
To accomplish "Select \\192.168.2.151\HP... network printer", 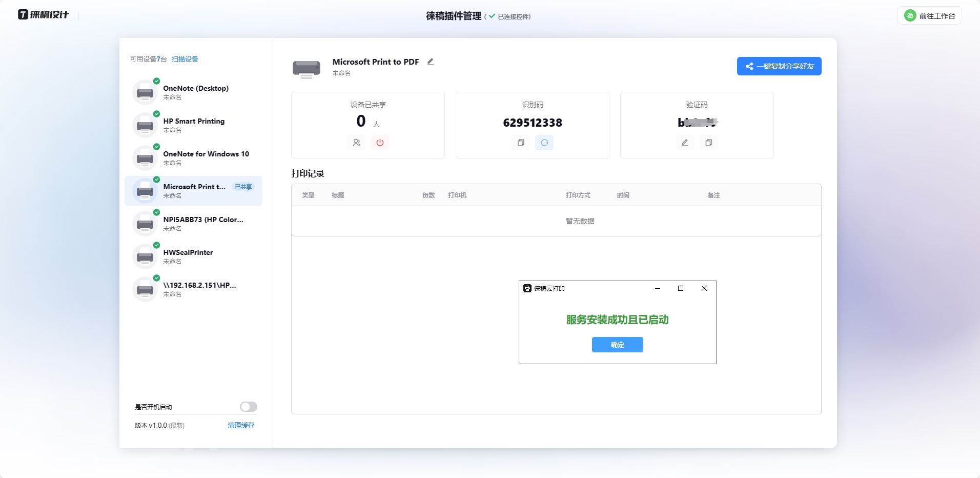I will (194, 289).
